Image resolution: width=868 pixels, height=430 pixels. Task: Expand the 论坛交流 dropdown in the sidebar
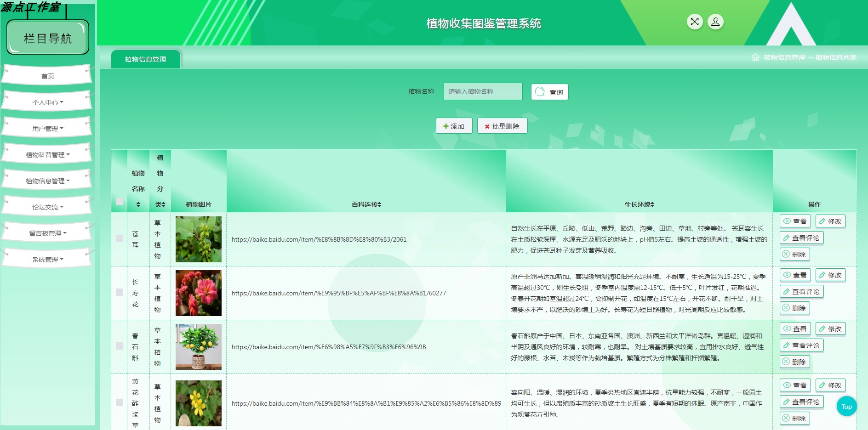[x=46, y=206]
